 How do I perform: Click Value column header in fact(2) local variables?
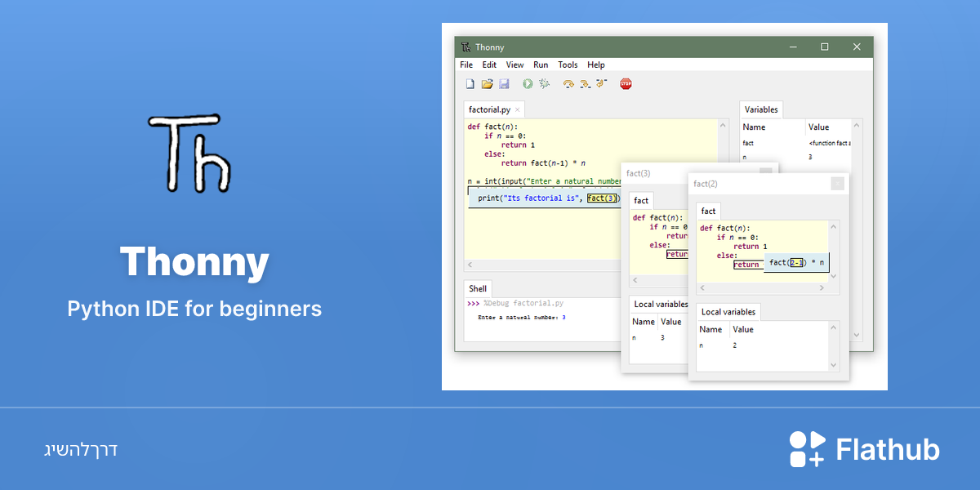pos(743,329)
